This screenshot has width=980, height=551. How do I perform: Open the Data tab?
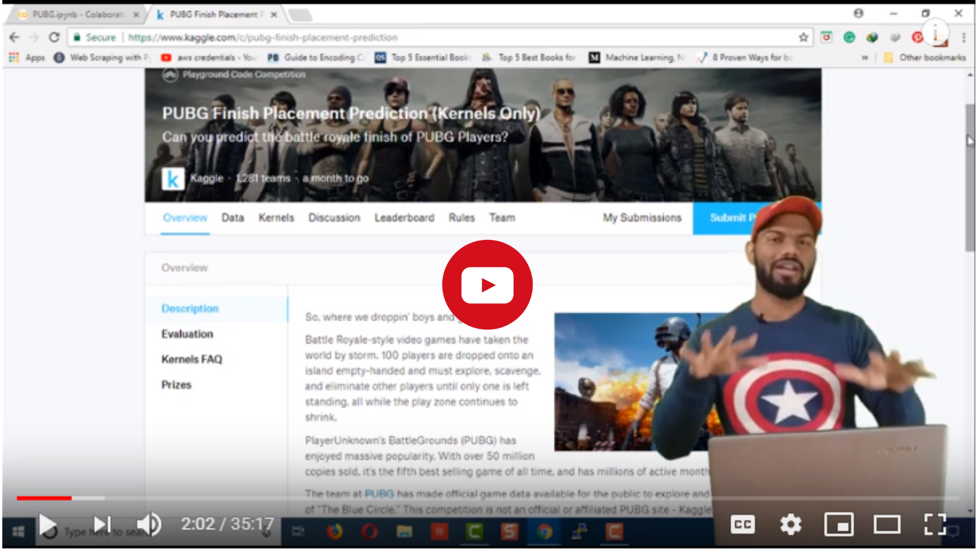coord(232,218)
